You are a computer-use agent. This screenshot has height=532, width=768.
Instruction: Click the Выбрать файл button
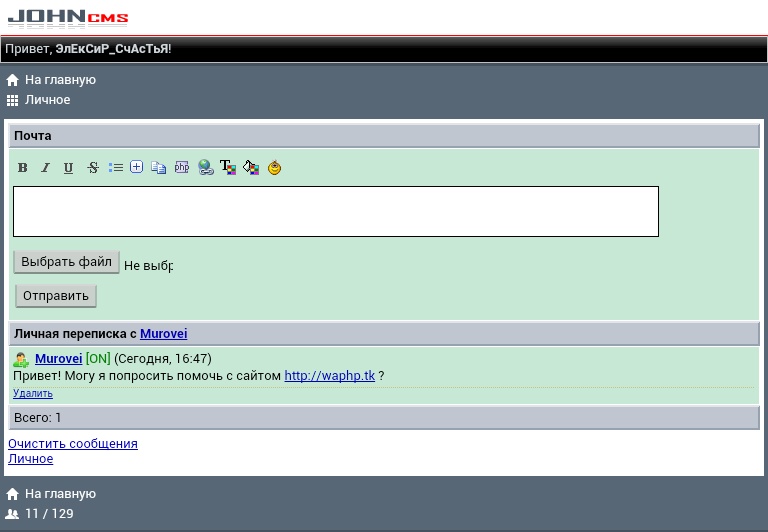click(67, 262)
